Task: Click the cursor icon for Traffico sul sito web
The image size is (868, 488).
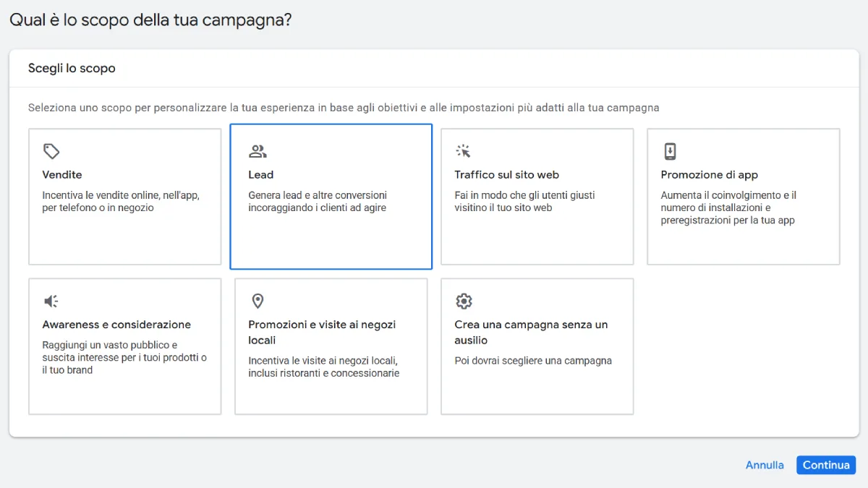Action: 464,151
